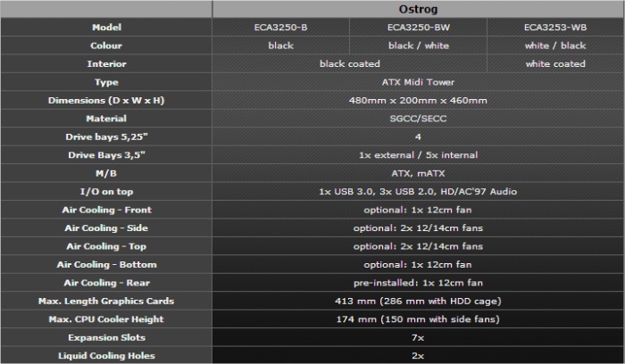This screenshot has height=364, width=625.
Task: Click the ECA3250-BW model cell
Action: click(418, 28)
